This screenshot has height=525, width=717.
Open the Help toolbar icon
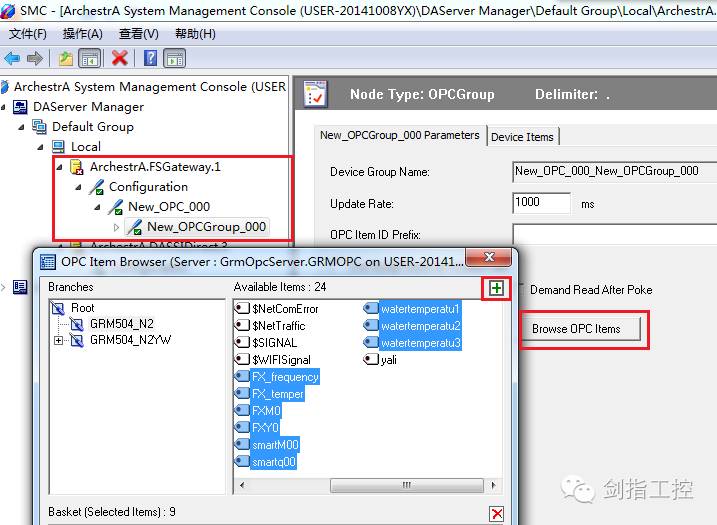tap(150, 58)
